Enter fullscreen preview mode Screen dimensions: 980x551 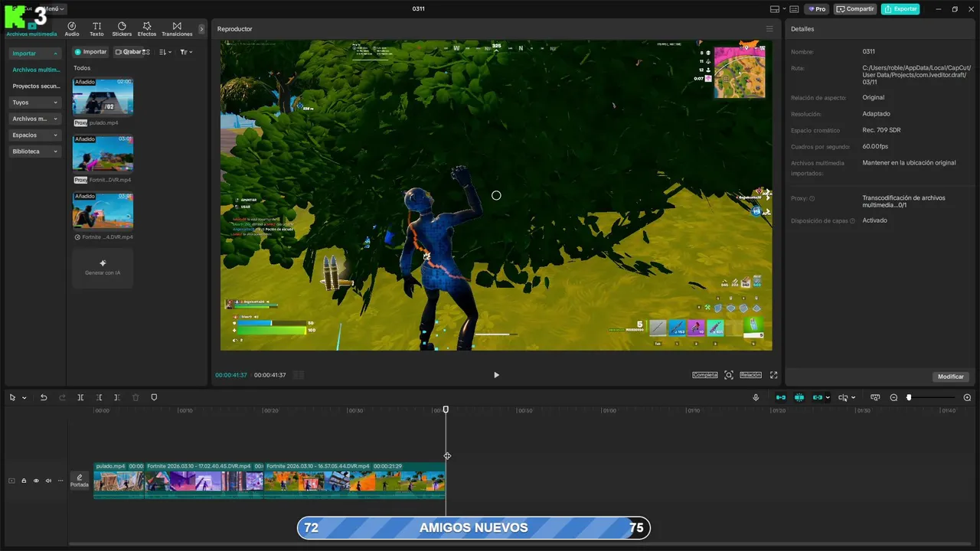(x=774, y=375)
